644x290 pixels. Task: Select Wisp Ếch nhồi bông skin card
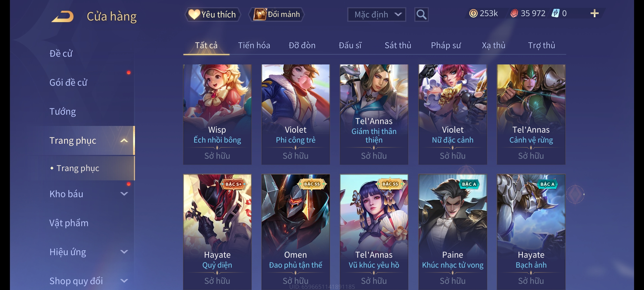point(217,114)
